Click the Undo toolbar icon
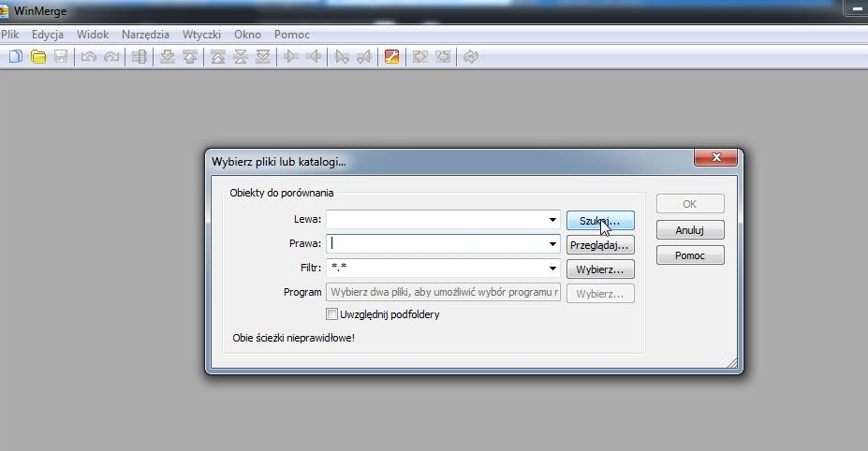The image size is (868, 451). pos(89,56)
